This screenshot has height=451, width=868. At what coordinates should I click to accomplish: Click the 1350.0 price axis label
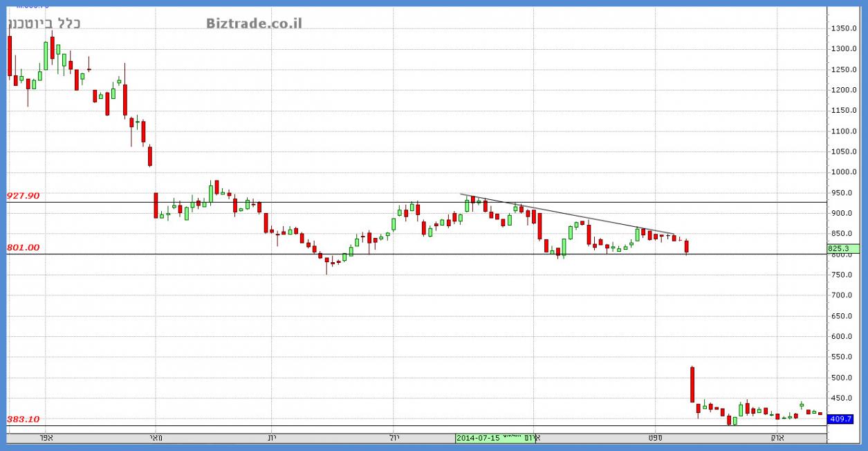(x=845, y=28)
